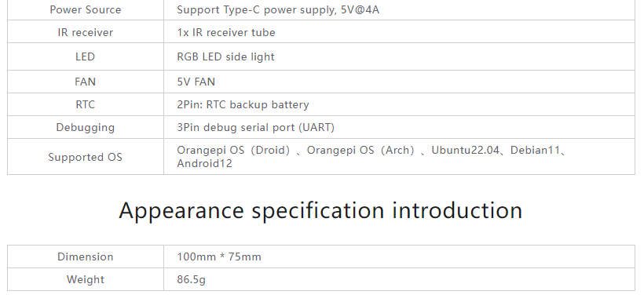Click the Appearance specification introduction heading
The width and height of the screenshot is (644, 302).
320,211
